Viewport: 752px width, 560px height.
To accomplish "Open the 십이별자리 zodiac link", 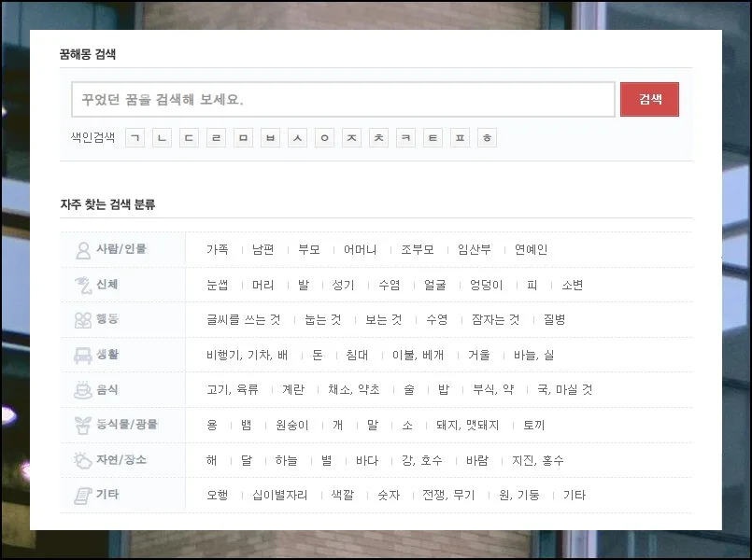I will (280, 496).
